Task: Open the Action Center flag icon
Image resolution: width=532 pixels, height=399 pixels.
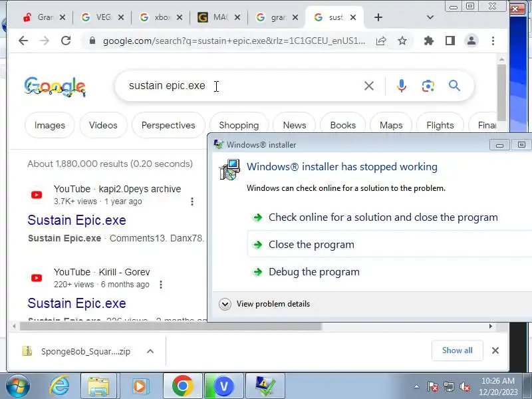Action: tap(433, 386)
